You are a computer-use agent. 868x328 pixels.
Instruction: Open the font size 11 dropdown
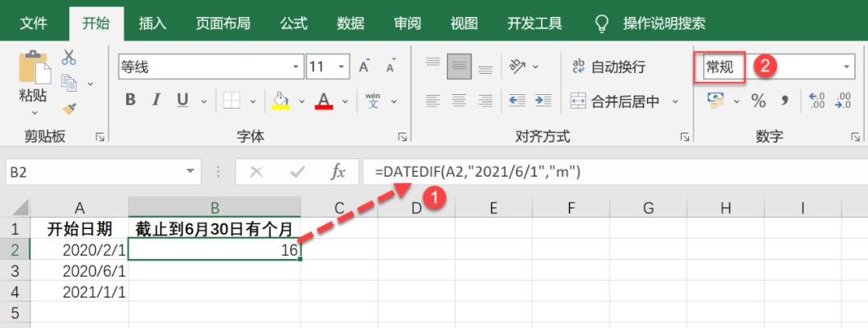pos(342,67)
